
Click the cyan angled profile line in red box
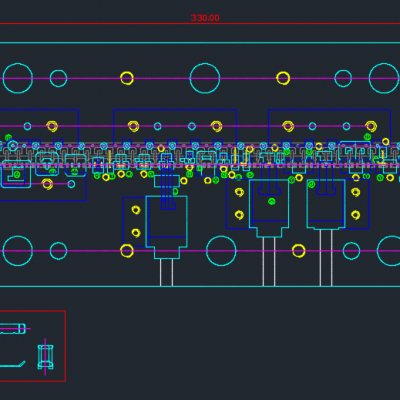(13, 364)
